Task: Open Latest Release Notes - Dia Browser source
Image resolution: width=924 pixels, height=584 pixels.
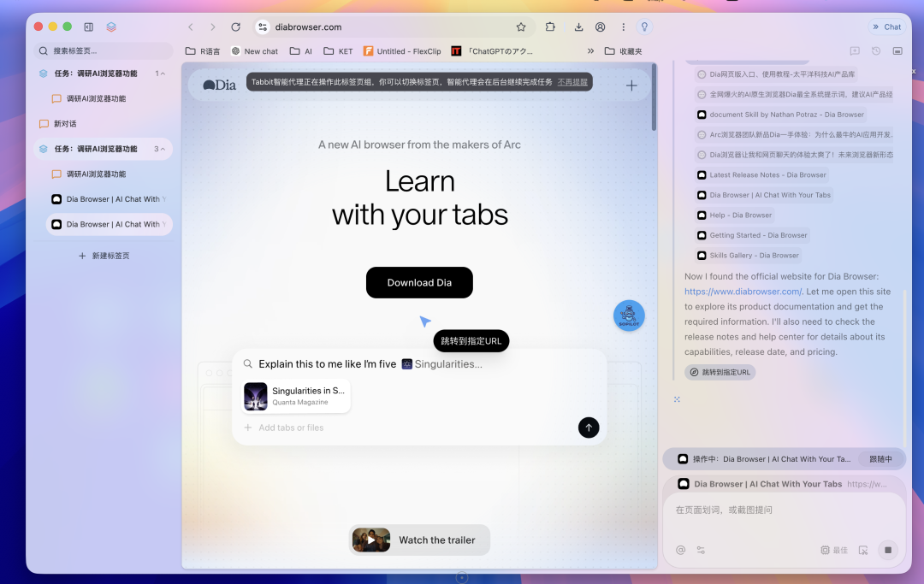Action: click(762, 174)
